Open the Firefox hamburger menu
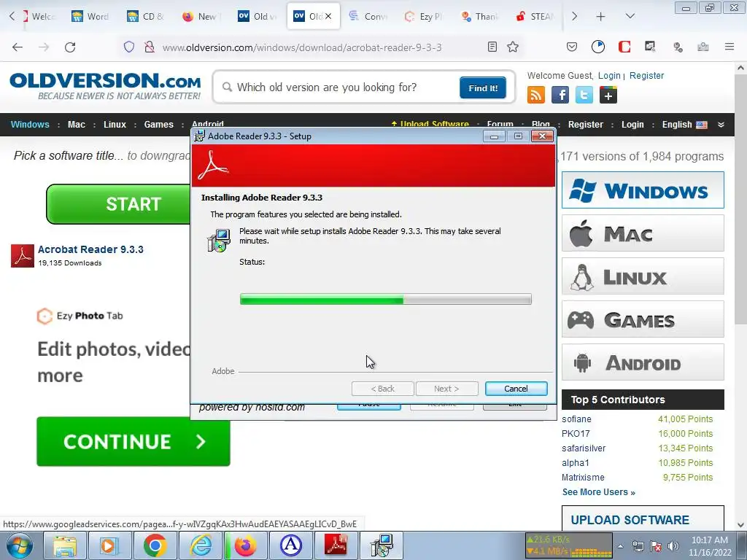Screen dimensions: 747x560 729,47
